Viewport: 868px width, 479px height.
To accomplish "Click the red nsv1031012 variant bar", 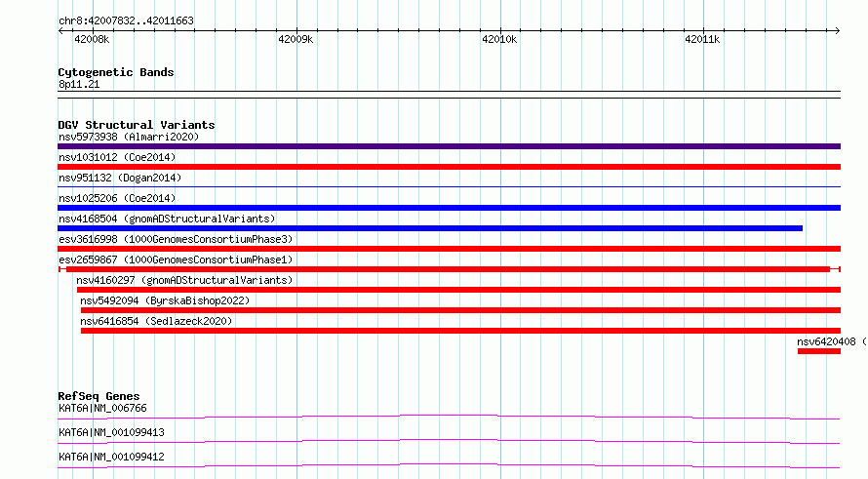I will [x=449, y=167].
